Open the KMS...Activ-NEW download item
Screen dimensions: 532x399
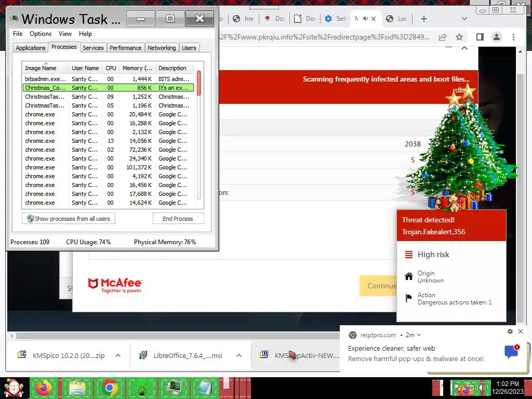(x=299, y=355)
